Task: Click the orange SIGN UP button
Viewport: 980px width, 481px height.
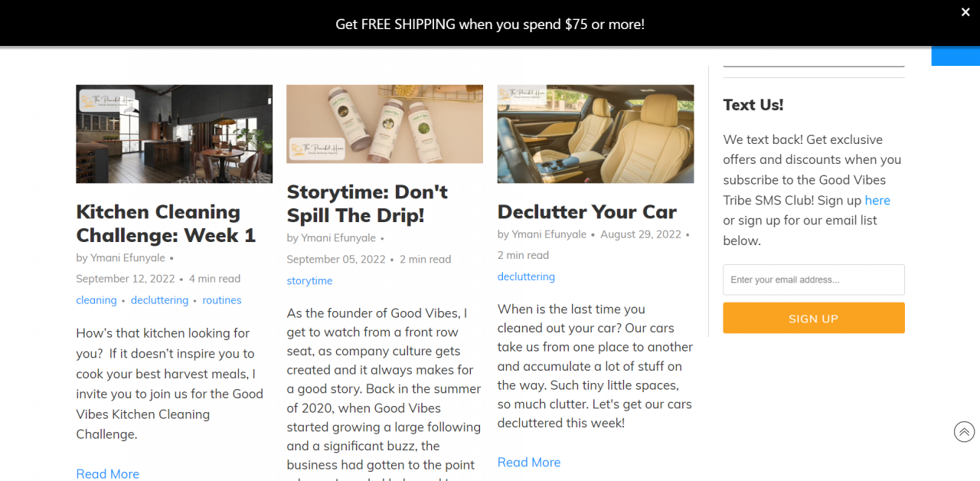Action: coord(814,318)
